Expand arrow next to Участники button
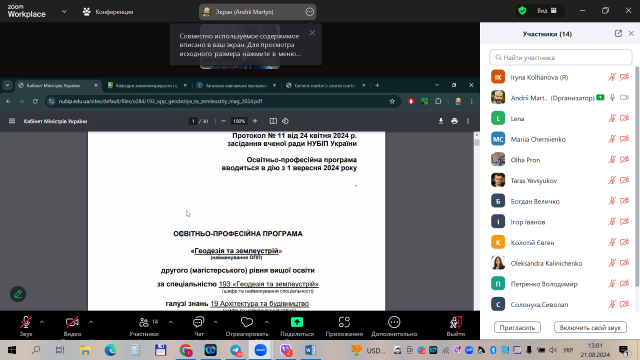 pyautogui.click(x=170, y=322)
